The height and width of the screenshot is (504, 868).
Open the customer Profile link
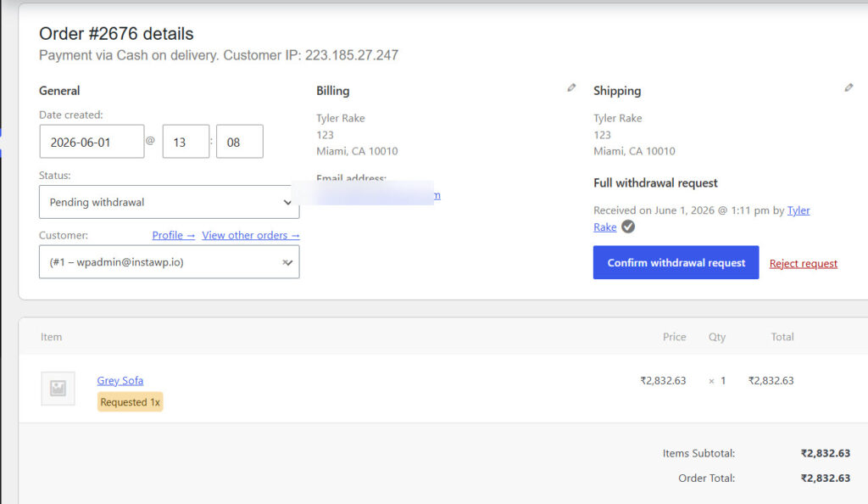173,235
